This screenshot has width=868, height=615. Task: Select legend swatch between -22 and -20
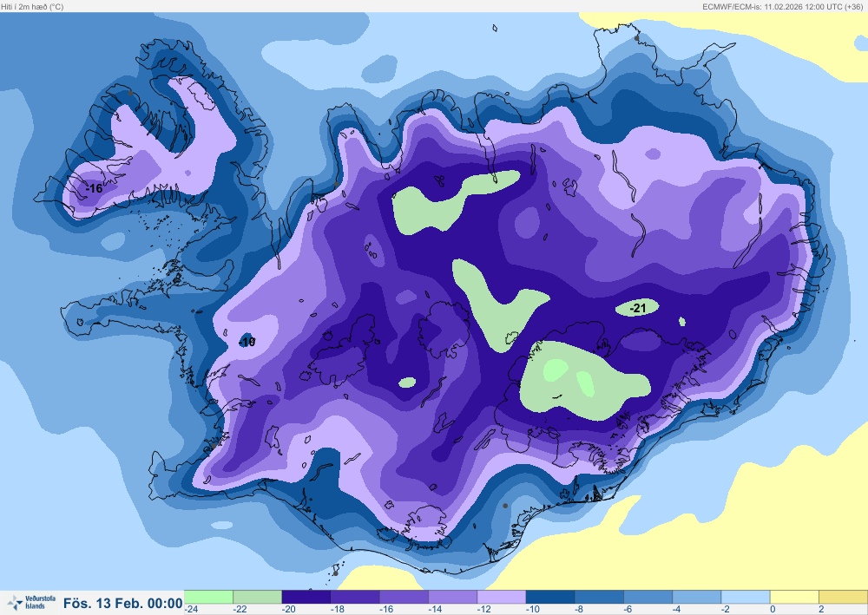pyautogui.click(x=258, y=597)
